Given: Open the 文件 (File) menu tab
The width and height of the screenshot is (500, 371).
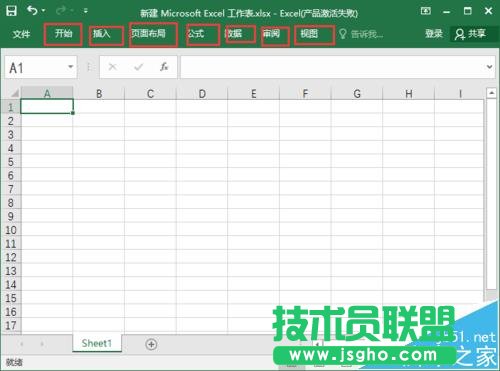Looking at the screenshot, I should 21,34.
